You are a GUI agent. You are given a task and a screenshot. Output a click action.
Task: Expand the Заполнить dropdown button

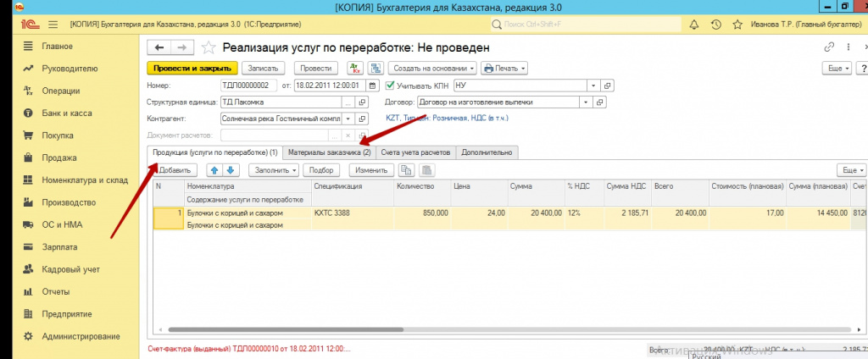click(274, 170)
